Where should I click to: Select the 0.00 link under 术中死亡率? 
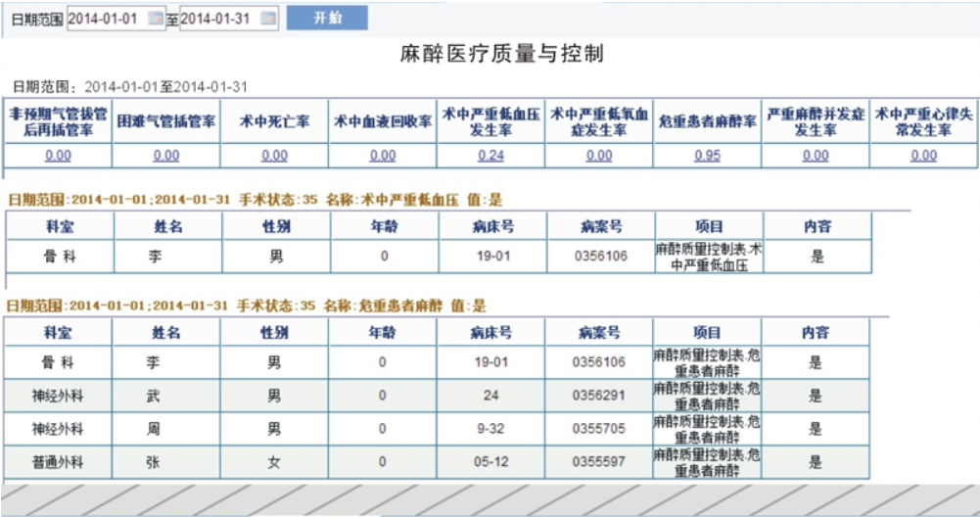[x=274, y=156]
